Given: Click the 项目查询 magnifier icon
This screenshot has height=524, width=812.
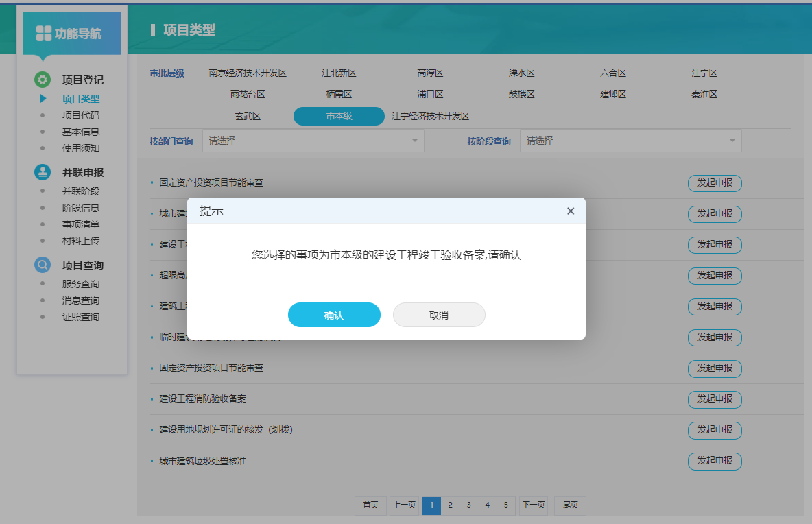Looking at the screenshot, I should tap(43, 265).
